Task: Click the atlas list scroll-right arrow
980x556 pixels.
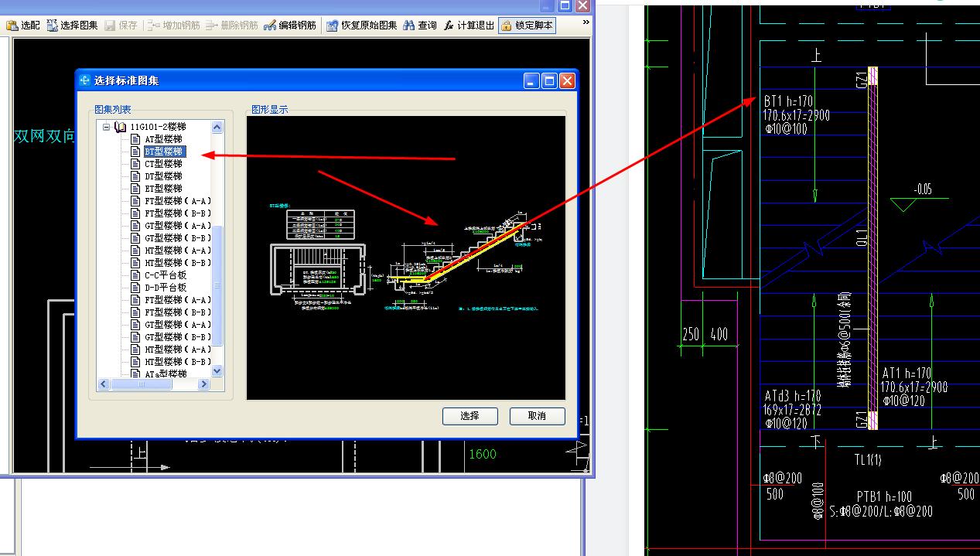Action: (205, 384)
